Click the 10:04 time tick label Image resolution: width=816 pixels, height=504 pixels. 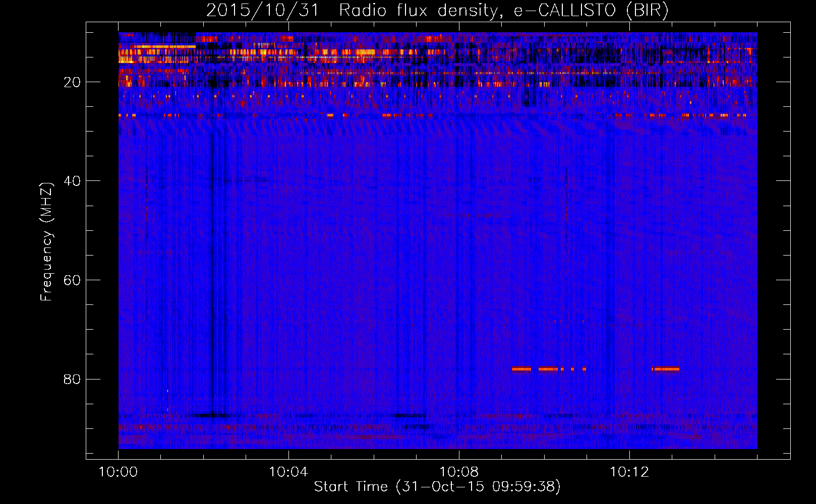[x=288, y=472]
